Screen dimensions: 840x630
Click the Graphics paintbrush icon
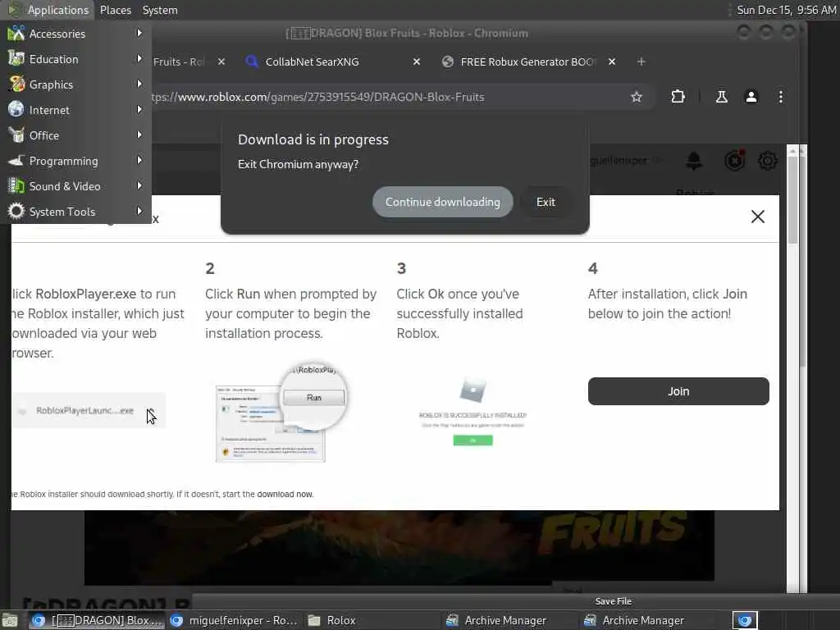[16, 84]
